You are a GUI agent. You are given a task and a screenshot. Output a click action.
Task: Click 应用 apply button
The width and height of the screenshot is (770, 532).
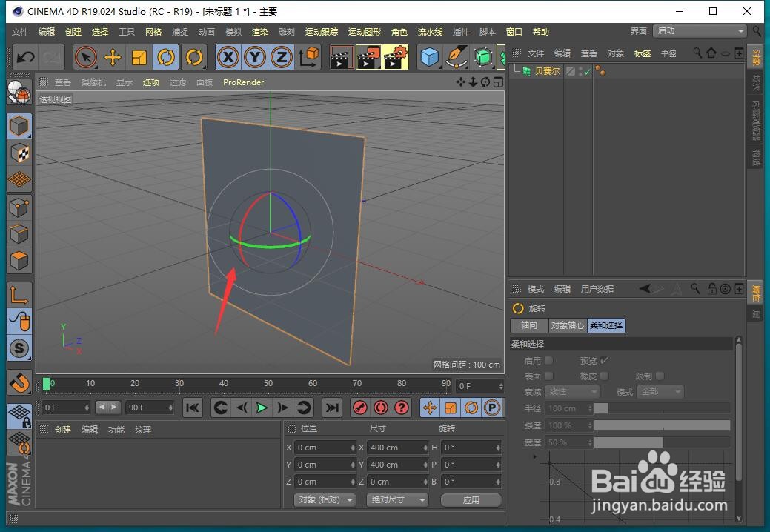point(471,499)
